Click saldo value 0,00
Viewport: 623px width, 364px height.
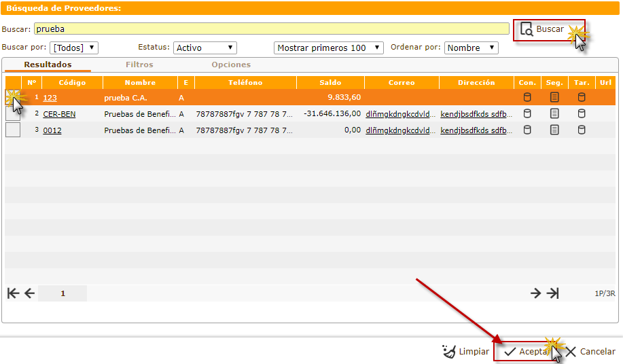click(353, 130)
